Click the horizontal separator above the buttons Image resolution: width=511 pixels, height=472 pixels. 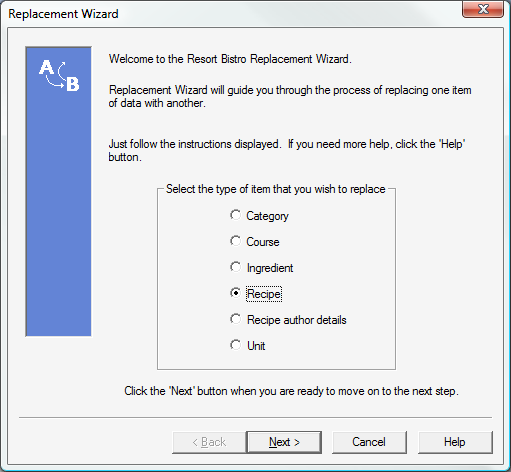[255, 417]
